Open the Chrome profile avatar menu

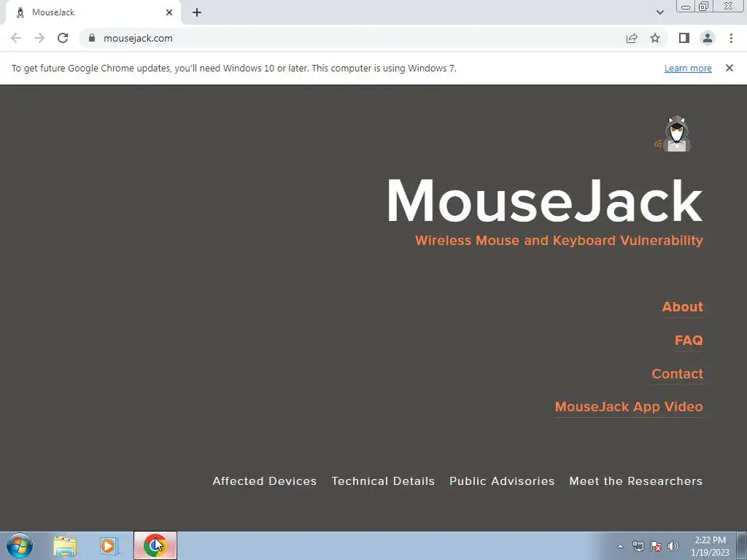coord(708,38)
